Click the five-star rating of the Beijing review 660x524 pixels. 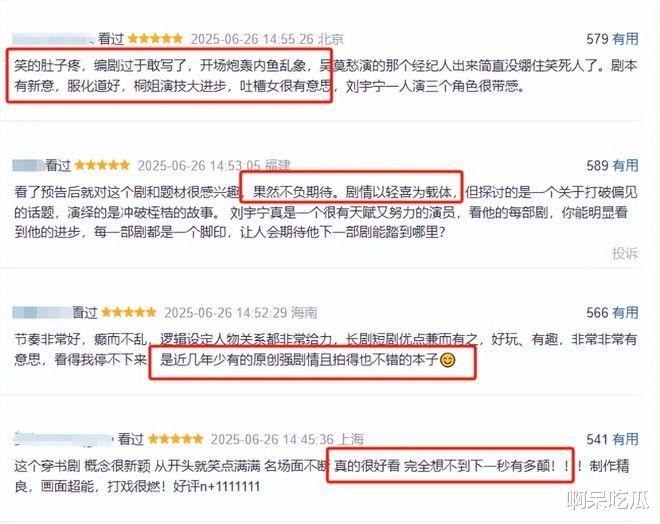tap(155, 39)
